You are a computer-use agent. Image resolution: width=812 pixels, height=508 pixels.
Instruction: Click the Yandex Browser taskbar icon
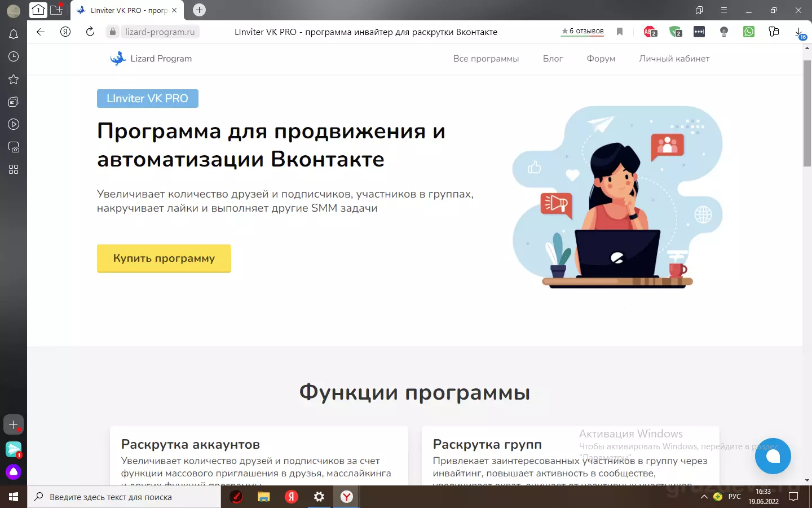pos(347,497)
